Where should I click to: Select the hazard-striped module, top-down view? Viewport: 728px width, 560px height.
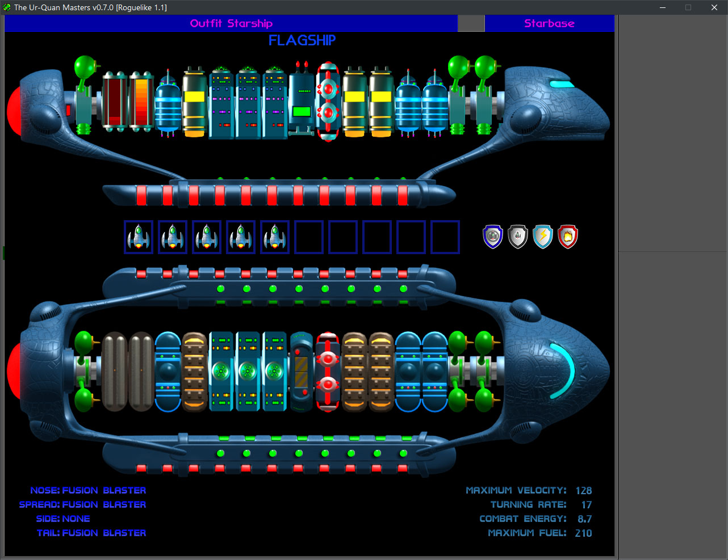(302, 372)
